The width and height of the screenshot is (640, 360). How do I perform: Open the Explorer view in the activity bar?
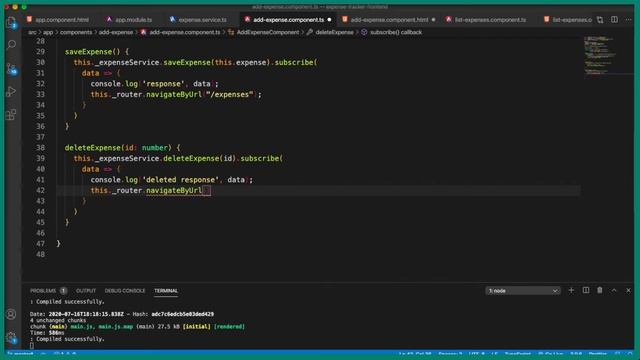11,22
